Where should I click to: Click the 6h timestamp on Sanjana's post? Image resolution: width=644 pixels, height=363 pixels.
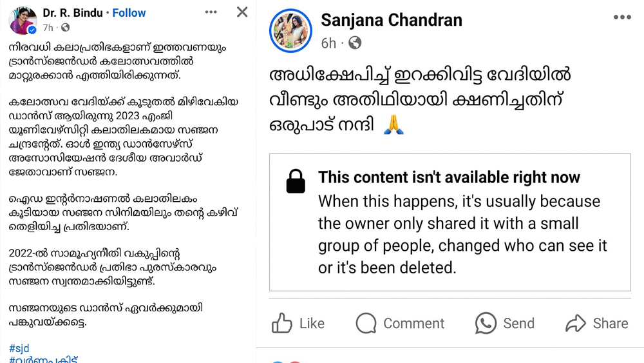(x=328, y=43)
